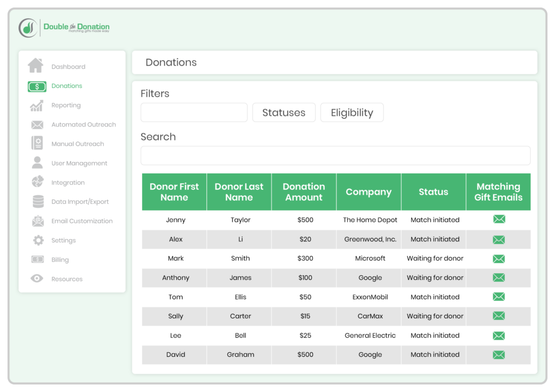Image resolution: width=555 pixels, height=392 pixels.
Task: Open the Dashboard menu item
Action: pyautogui.click(x=68, y=67)
